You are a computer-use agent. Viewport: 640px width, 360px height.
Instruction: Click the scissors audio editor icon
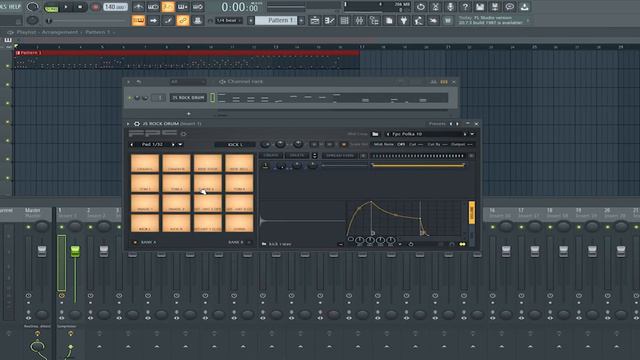(436, 7)
